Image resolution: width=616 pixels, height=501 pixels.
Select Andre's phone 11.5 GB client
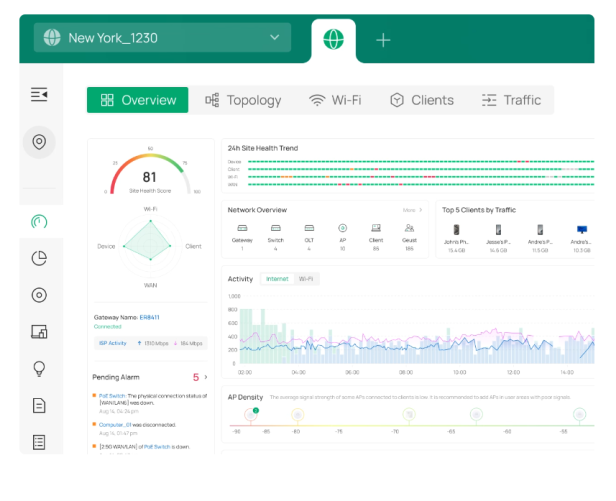(x=540, y=229)
